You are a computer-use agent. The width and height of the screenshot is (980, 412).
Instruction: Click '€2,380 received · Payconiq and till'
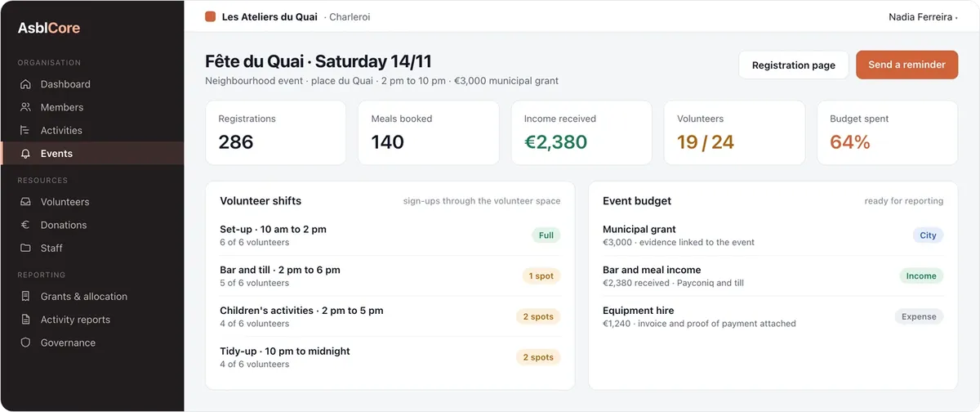click(673, 283)
